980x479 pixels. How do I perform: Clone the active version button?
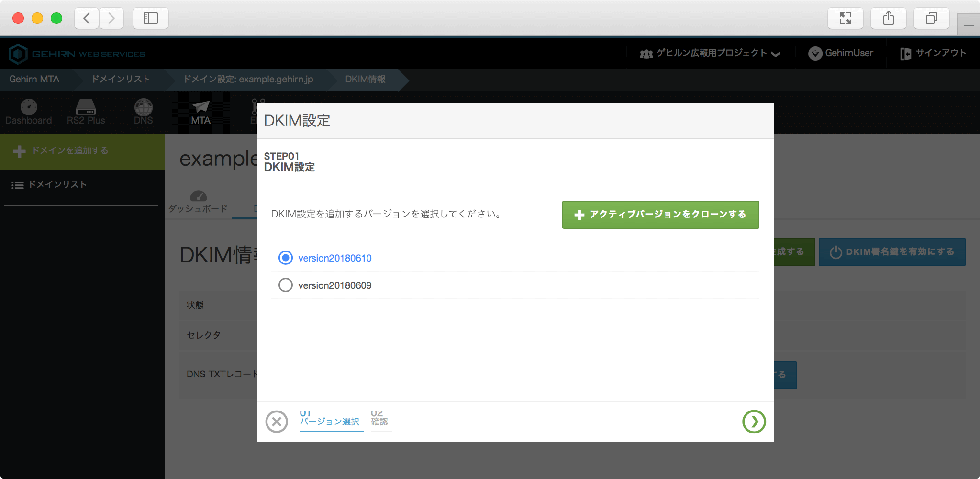[660, 215]
